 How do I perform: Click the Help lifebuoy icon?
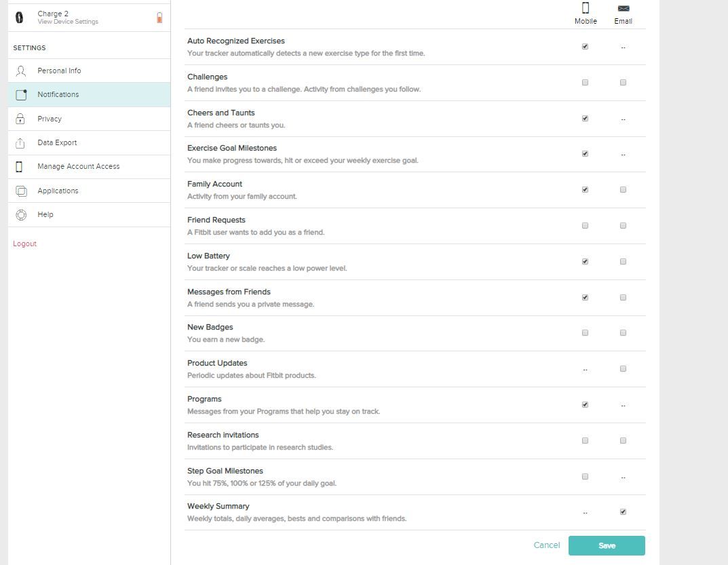tap(21, 215)
